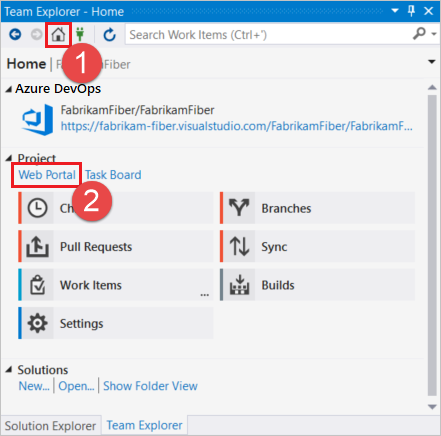
Task: Select FabrikamFiber/FabrikamFiber project name text
Action: [137, 110]
